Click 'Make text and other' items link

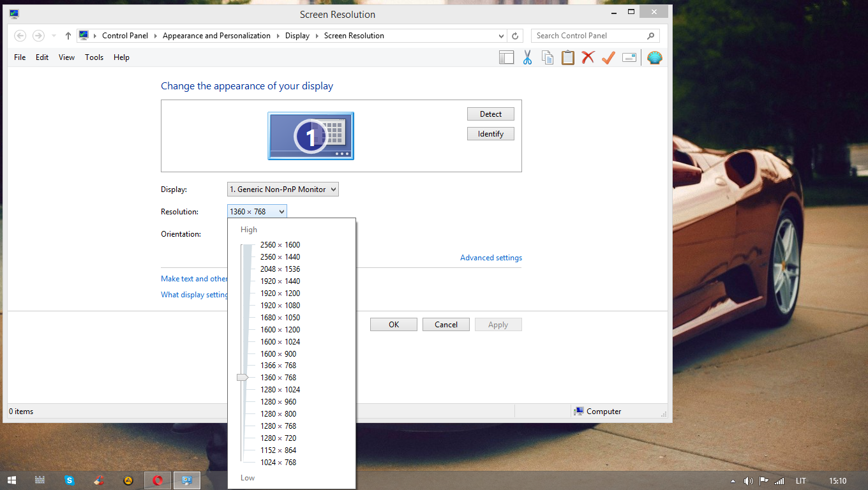[x=194, y=279]
